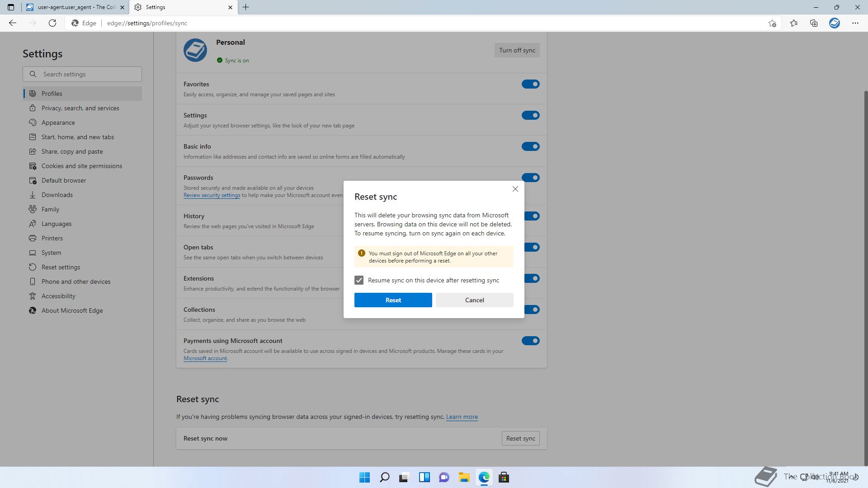This screenshot has width=868, height=488.
Task: Click the Reset sync button at bottom
Action: tap(520, 438)
